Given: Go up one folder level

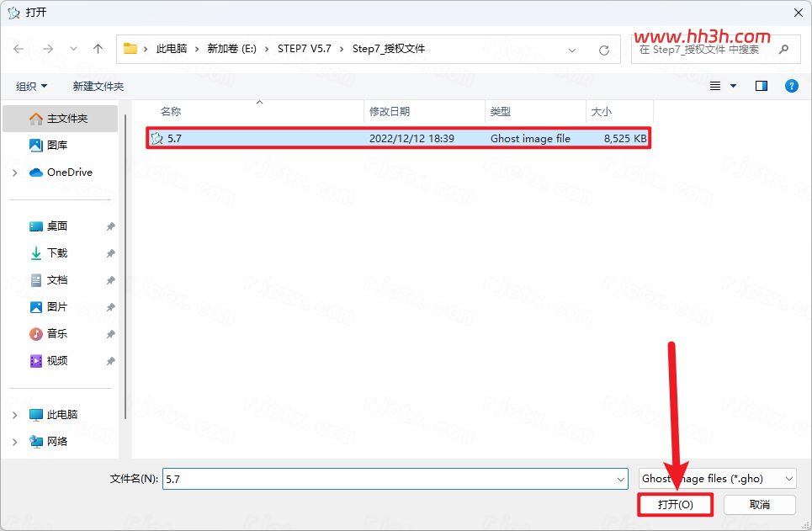Looking at the screenshot, I should [98, 49].
